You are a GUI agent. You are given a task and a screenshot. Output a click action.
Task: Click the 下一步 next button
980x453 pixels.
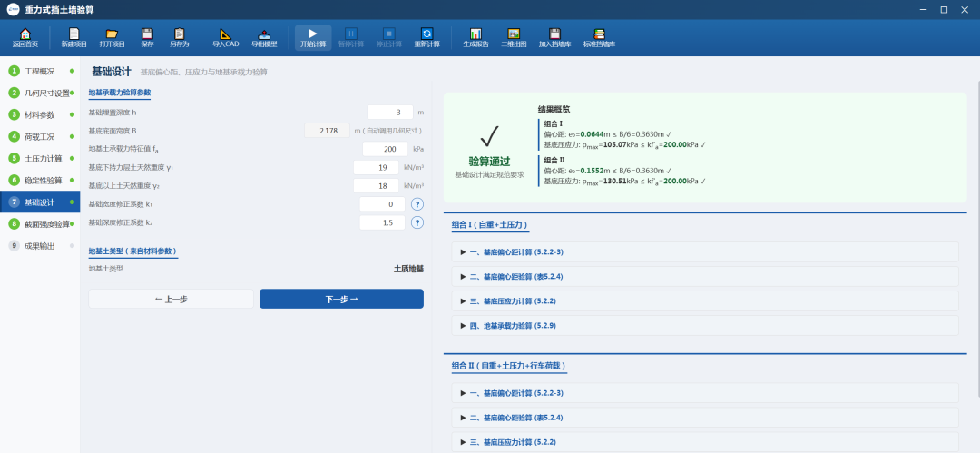click(x=341, y=299)
